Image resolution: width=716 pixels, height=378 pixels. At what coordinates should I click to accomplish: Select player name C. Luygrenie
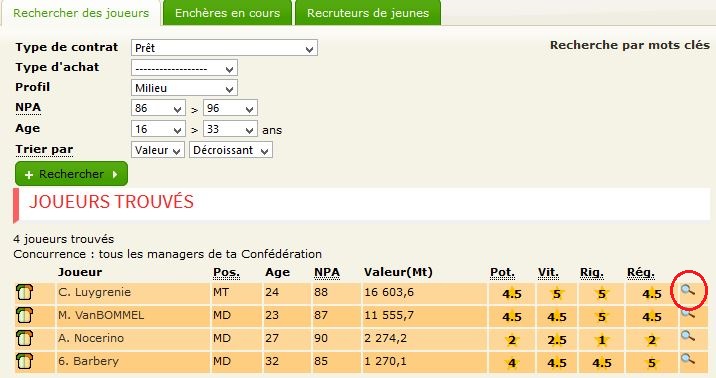(x=95, y=292)
